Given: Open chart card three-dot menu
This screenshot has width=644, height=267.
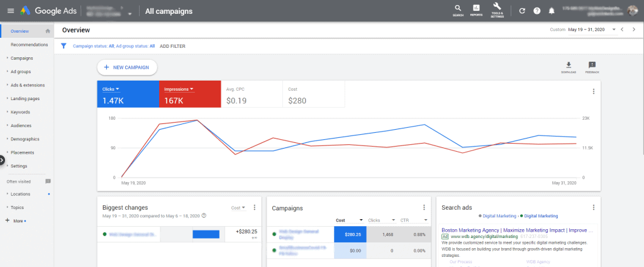Looking at the screenshot, I should click(594, 91).
